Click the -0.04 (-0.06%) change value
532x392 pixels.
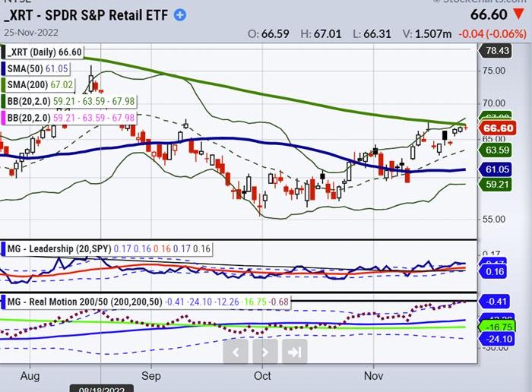click(492, 34)
